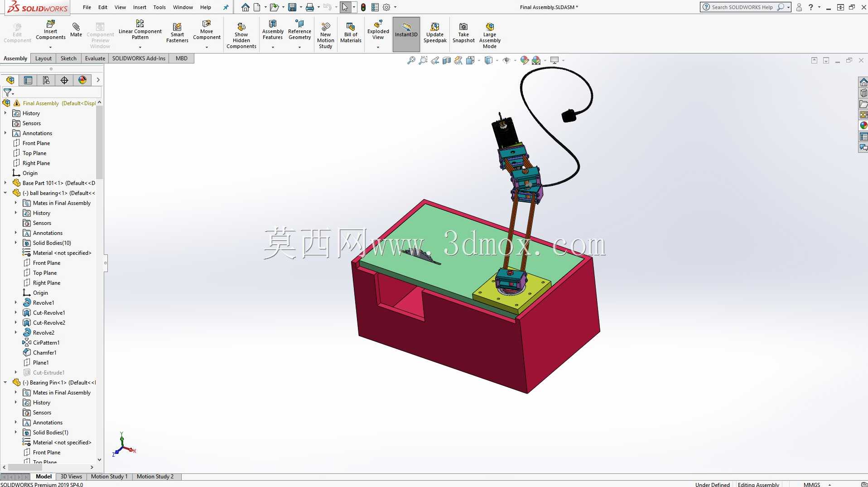Open File Properties icon

(375, 7)
